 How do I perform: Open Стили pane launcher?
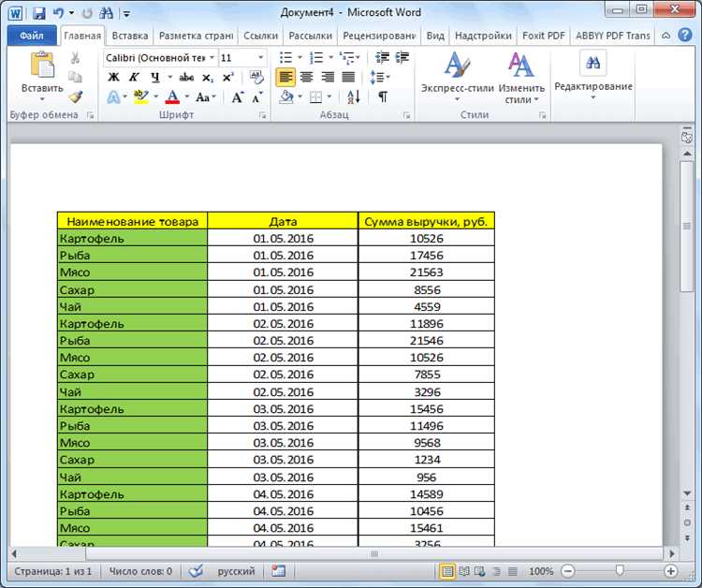543,116
